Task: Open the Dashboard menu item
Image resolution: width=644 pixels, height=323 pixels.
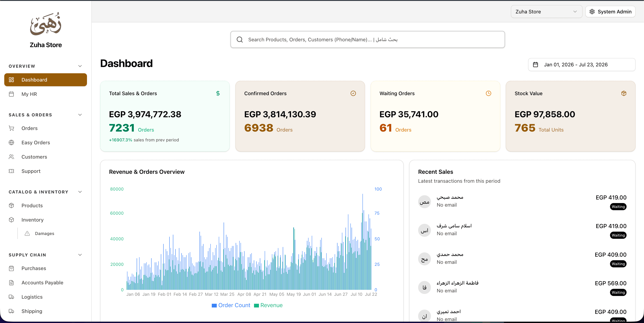Action: pyautogui.click(x=45, y=80)
